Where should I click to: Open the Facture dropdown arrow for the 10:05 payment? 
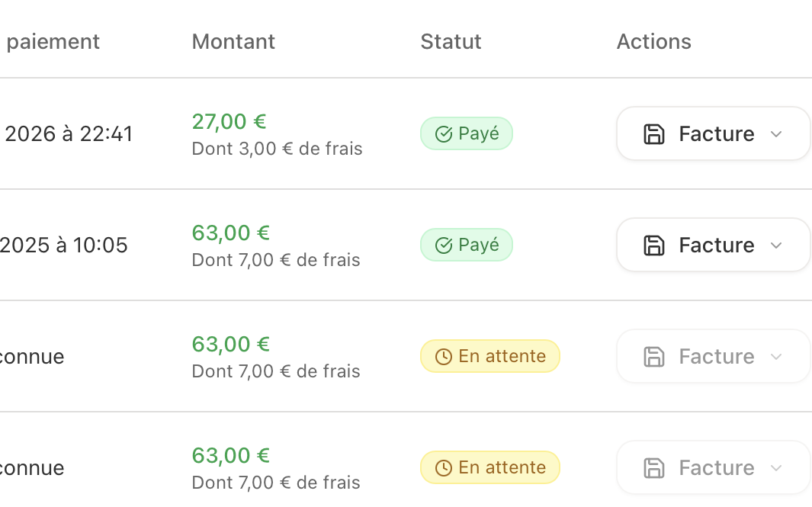776,245
